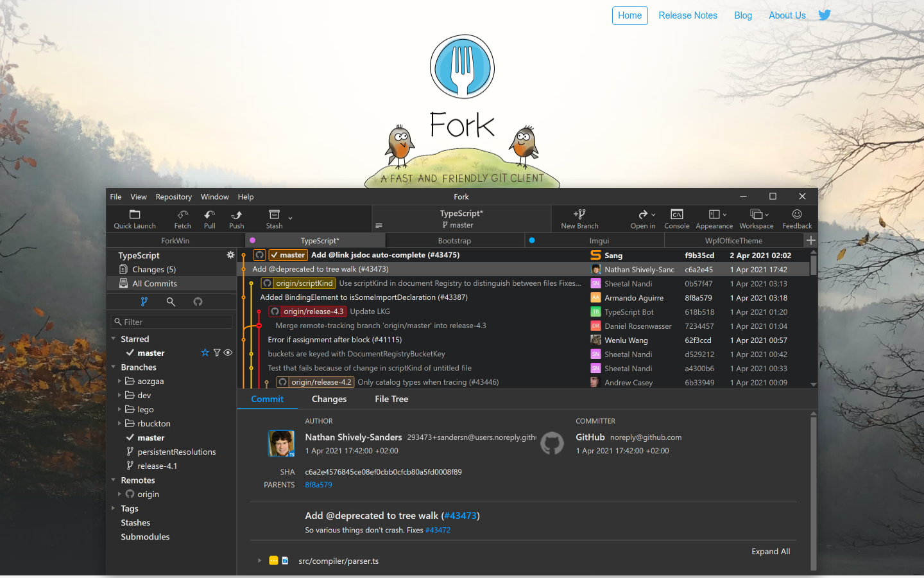Click Expand All in commit details

tap(771, 551)
